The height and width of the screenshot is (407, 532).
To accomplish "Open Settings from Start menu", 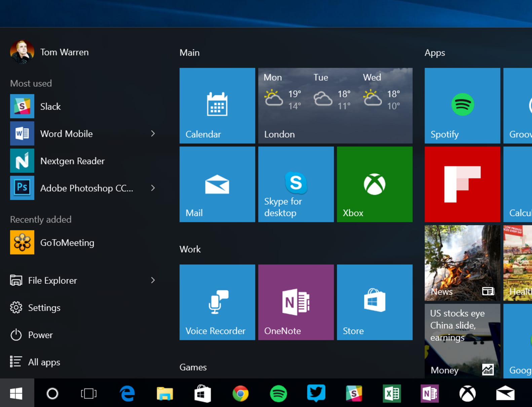I will pyautogui.click(x=35, y=308).
